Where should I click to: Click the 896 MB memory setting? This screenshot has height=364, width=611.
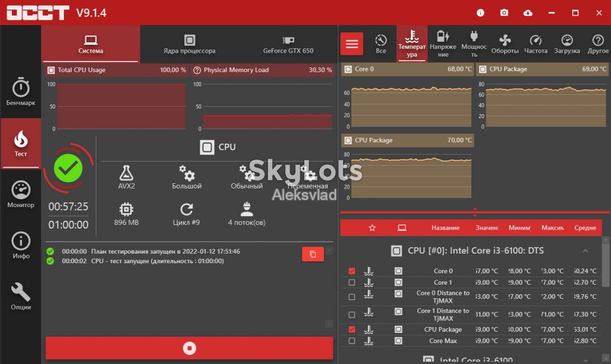126,214
